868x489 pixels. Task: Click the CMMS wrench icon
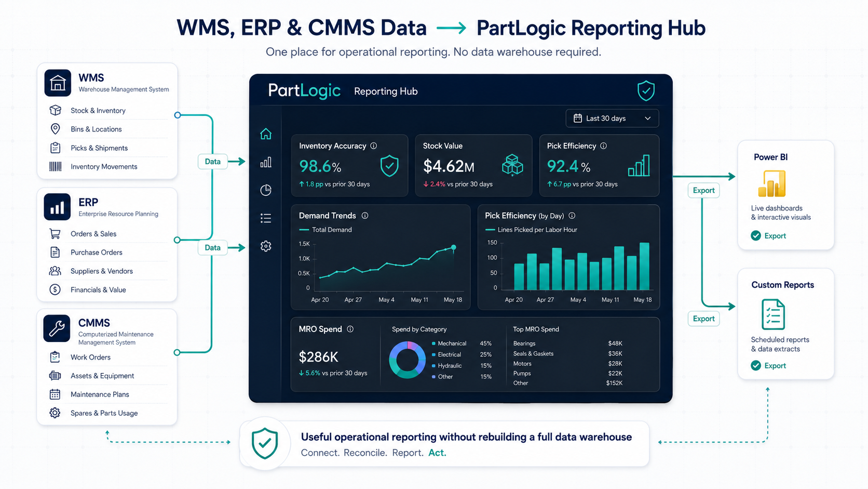[57, 328]
